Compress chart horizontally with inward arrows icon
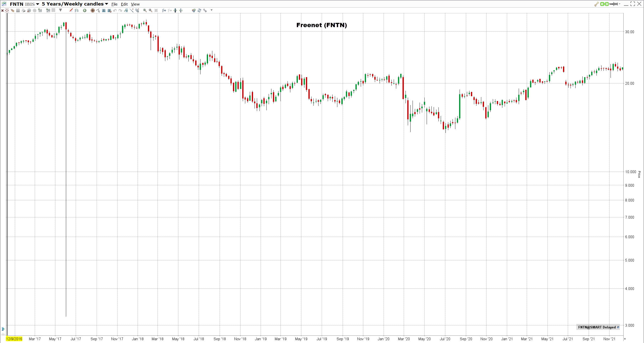This screenshot has height=343, width=644. [181, 10]
